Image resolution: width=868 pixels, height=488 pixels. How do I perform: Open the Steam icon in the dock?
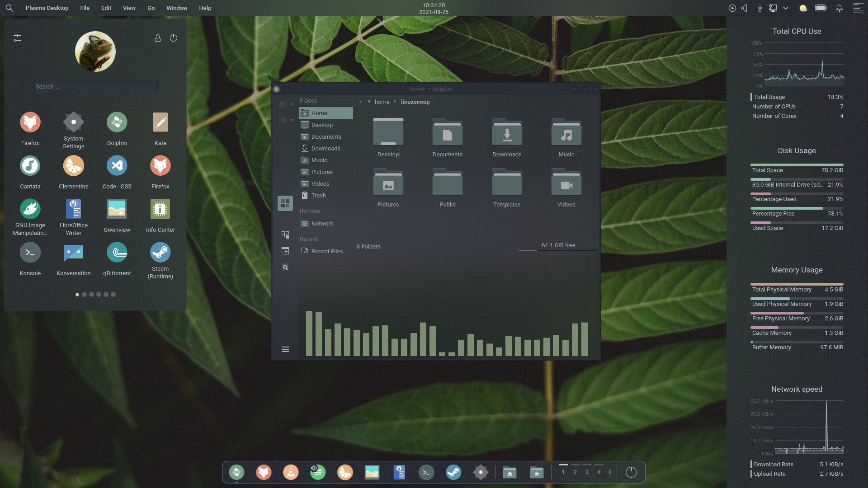[453, 472]
